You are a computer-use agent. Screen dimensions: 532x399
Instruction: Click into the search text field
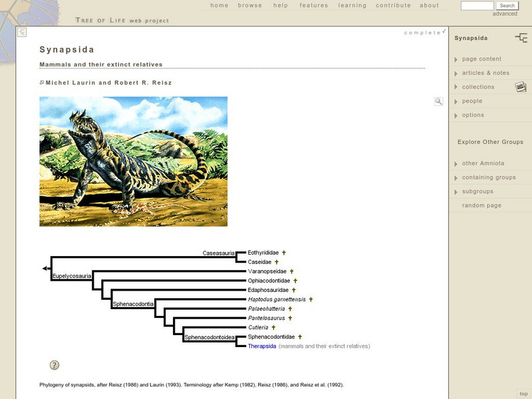point(477,5)
